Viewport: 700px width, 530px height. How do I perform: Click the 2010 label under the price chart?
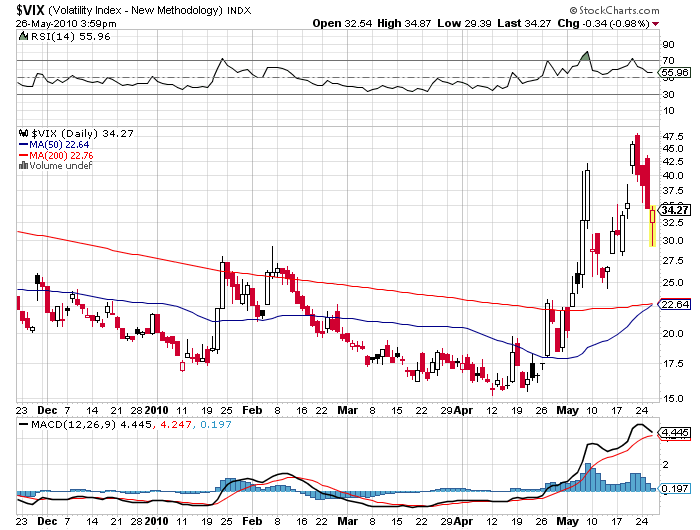pos(157,410)
